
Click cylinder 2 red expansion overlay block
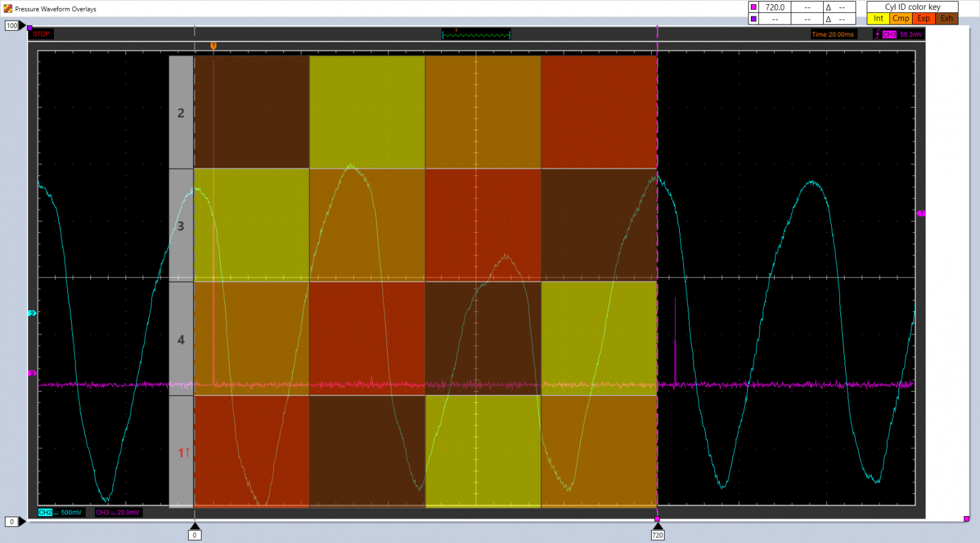pyautogui.click(x=599, y=112)
